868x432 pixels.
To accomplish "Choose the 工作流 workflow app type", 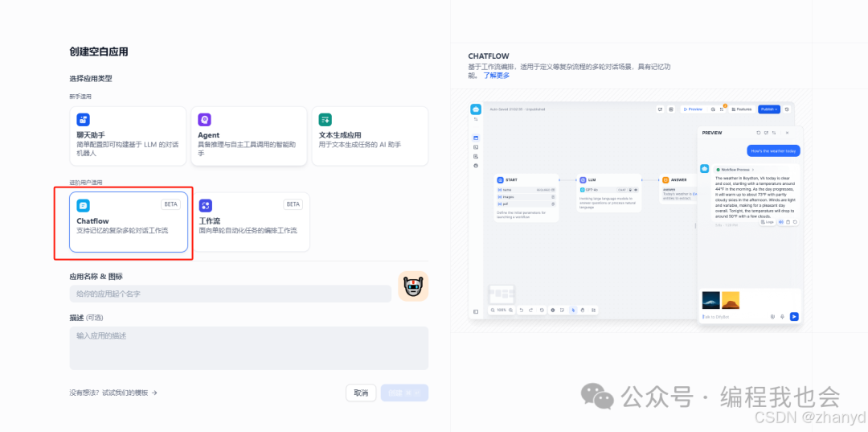I will [250, 222].
